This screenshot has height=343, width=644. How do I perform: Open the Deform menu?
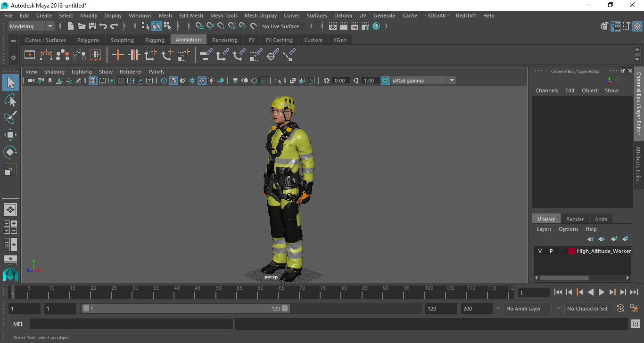click(x=343, y=16)
